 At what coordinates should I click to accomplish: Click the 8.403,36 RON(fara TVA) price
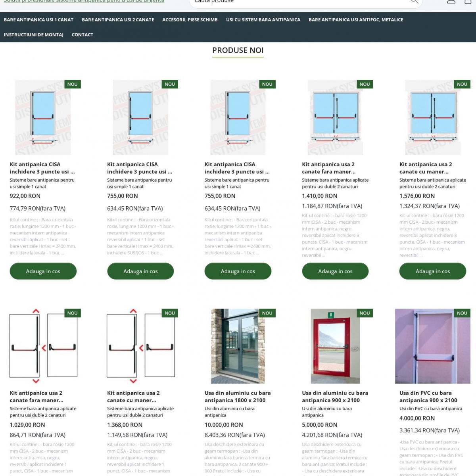pyautogui.click(x=235, y=435)
